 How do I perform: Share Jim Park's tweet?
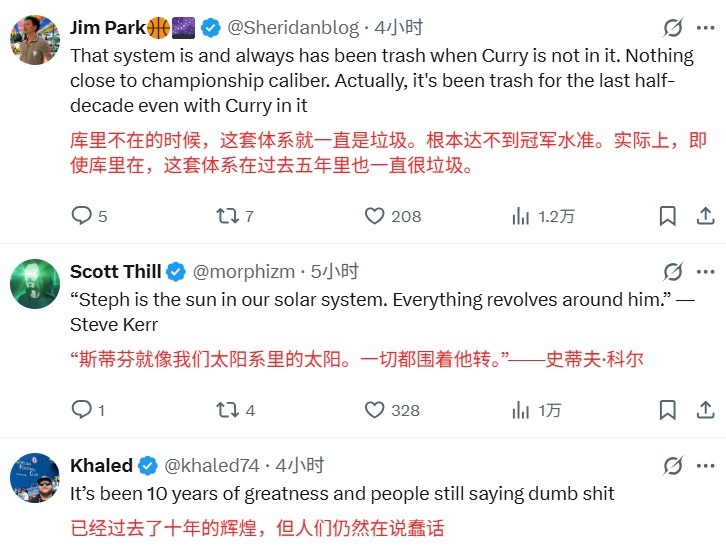point(705,216)
